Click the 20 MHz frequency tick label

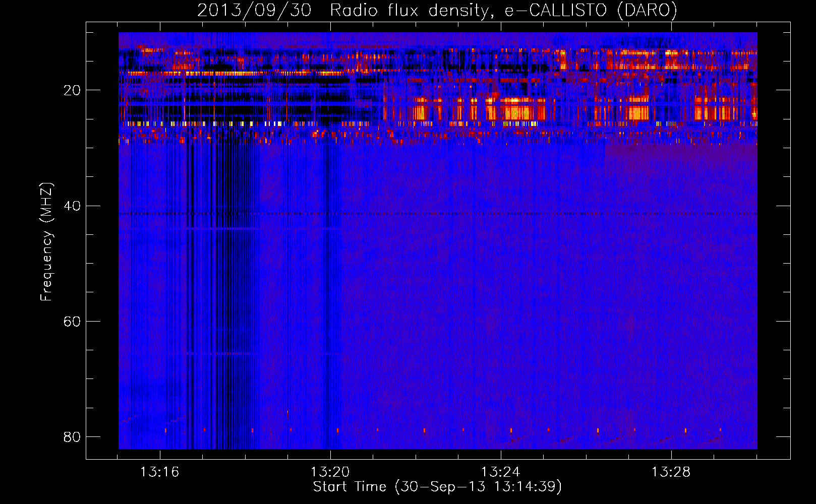click(x=72, y=90)
